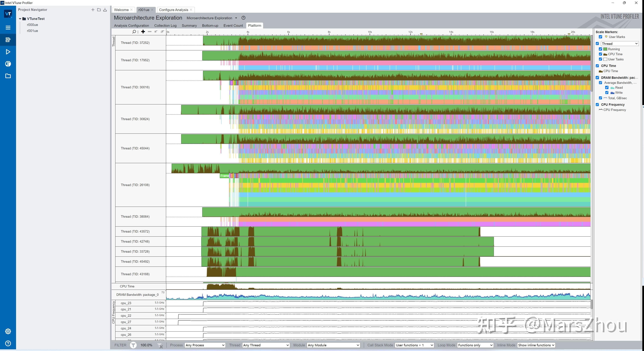Collapse the VTuneTest project tree node
The image size is (644, 351).
(20, 19)
